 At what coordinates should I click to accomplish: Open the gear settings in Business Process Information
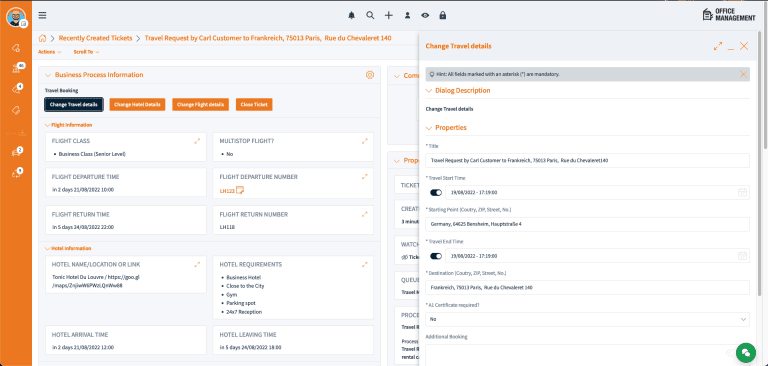370,75
